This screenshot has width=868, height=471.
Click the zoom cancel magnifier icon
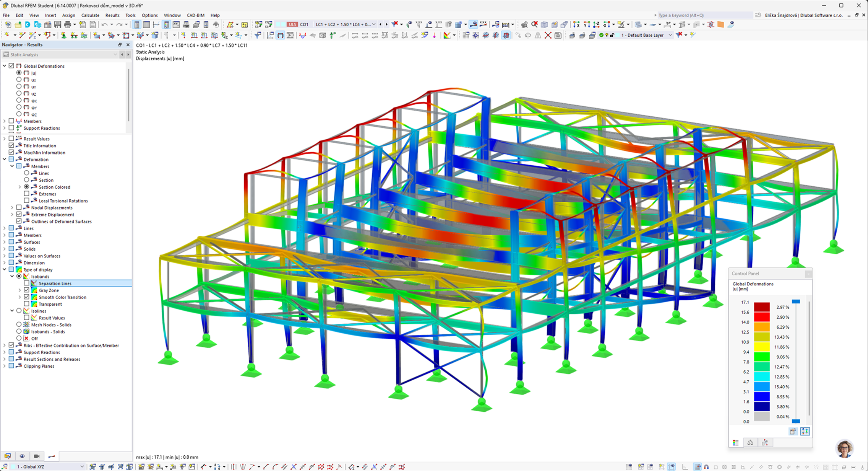pyautogui.click(x=534, y=24)
